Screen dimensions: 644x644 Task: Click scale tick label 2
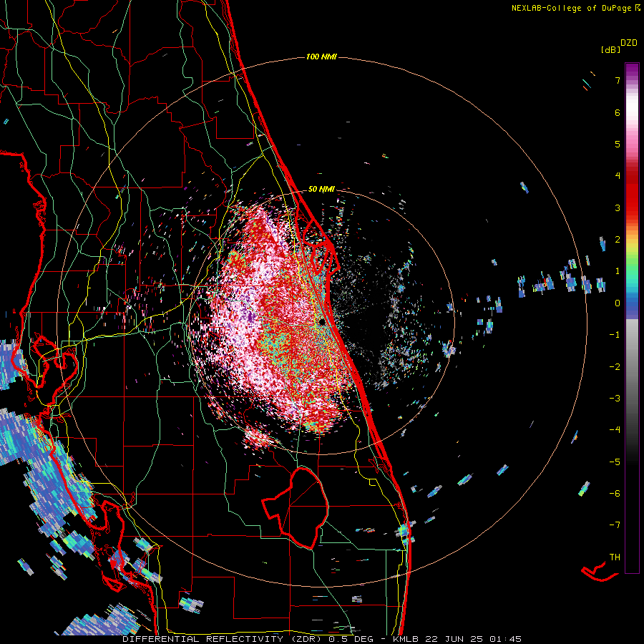click(618, 240)
